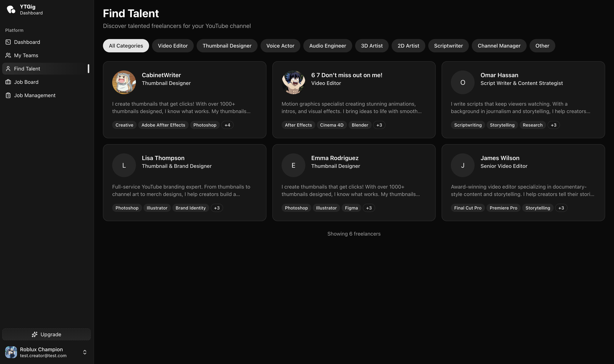Screen dimensions: 614x364
Task: Open Emma Rodriguez's profile card title
Action: pos(335,158)
